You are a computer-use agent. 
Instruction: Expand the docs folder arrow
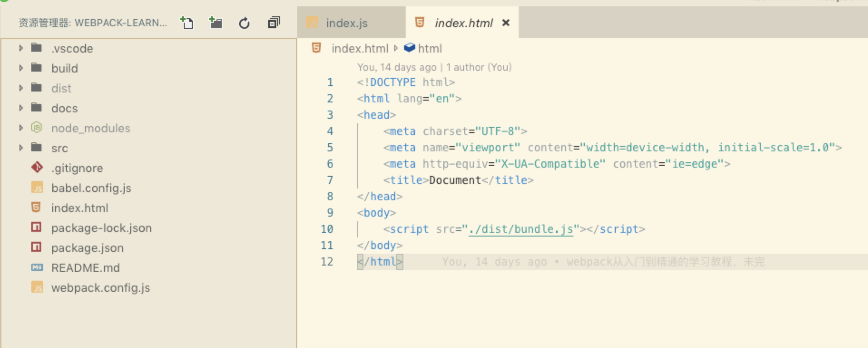(x=21, y=108)
